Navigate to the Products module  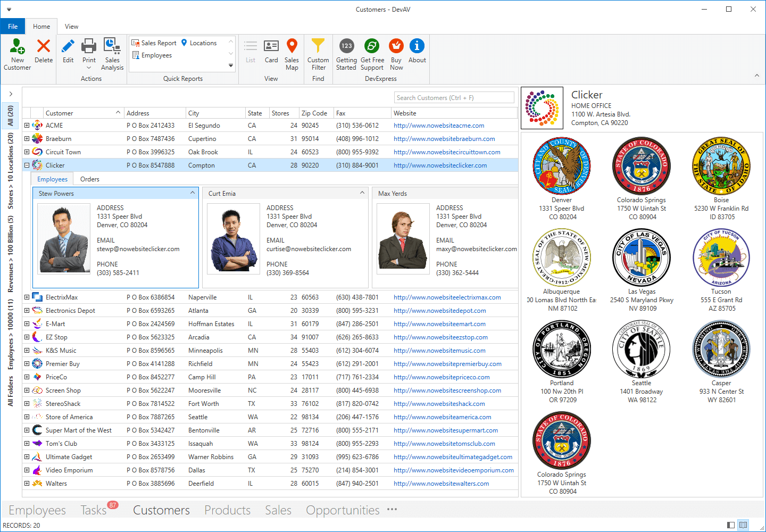[x=227, y=510]
